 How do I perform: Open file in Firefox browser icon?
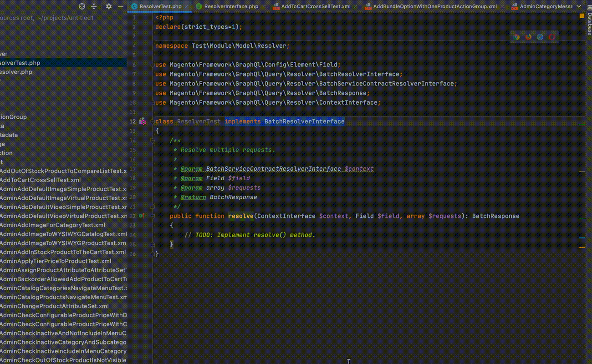[528, 37]
